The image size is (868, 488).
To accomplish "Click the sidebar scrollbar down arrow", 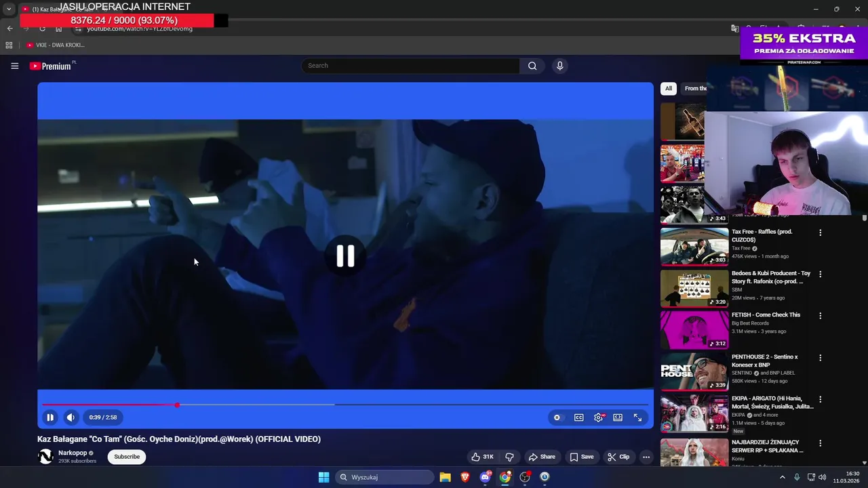I will point(865,463).
